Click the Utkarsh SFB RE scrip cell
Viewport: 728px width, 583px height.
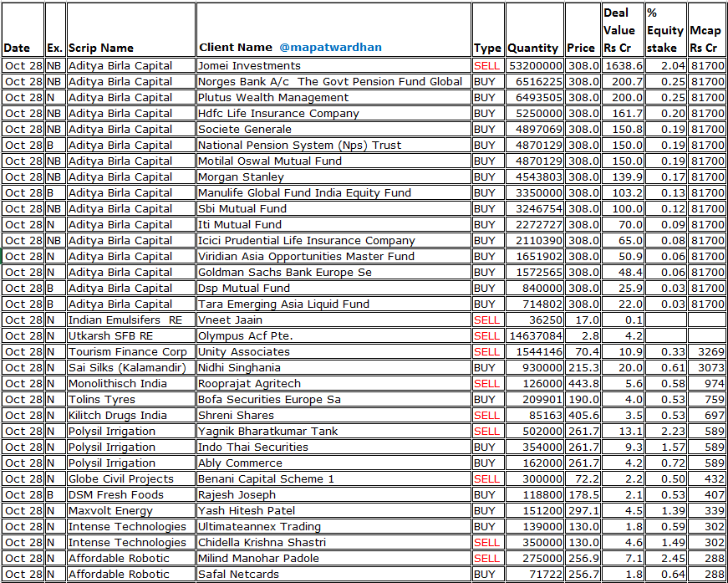point(131,336)
